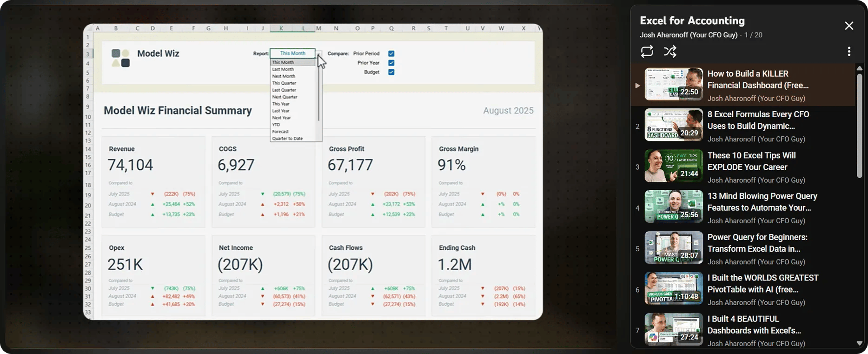Screen dimensions: 868x354
Task: Select Forecast option in the dropdown list
Action: (280, 132)
